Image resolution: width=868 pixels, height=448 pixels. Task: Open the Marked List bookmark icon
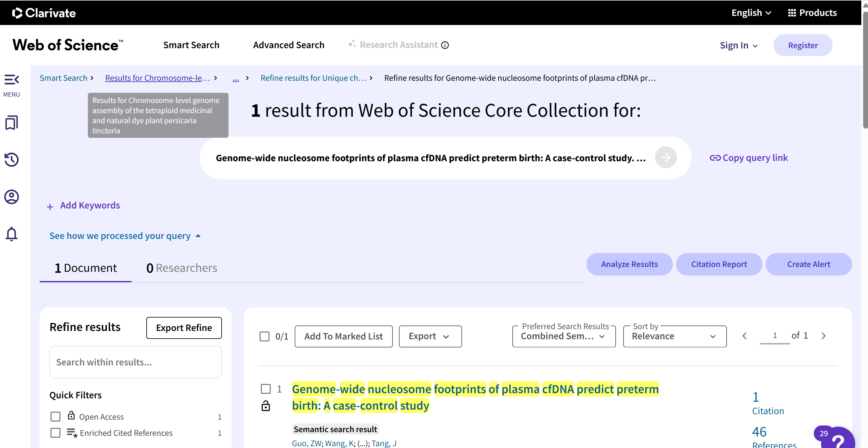pos(12,123)
